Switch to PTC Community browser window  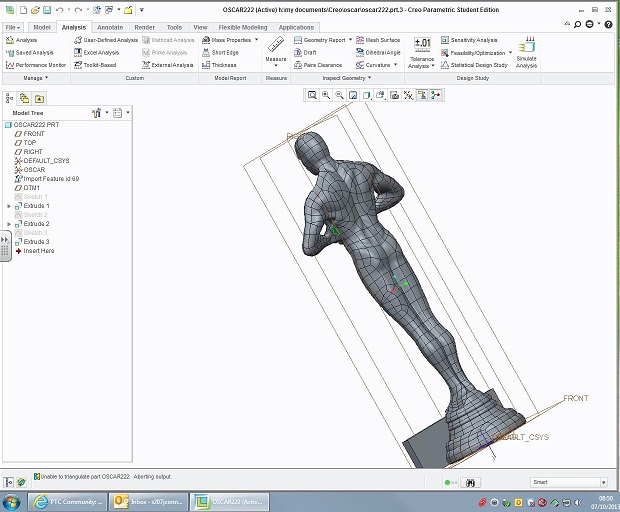coord(68,502)
